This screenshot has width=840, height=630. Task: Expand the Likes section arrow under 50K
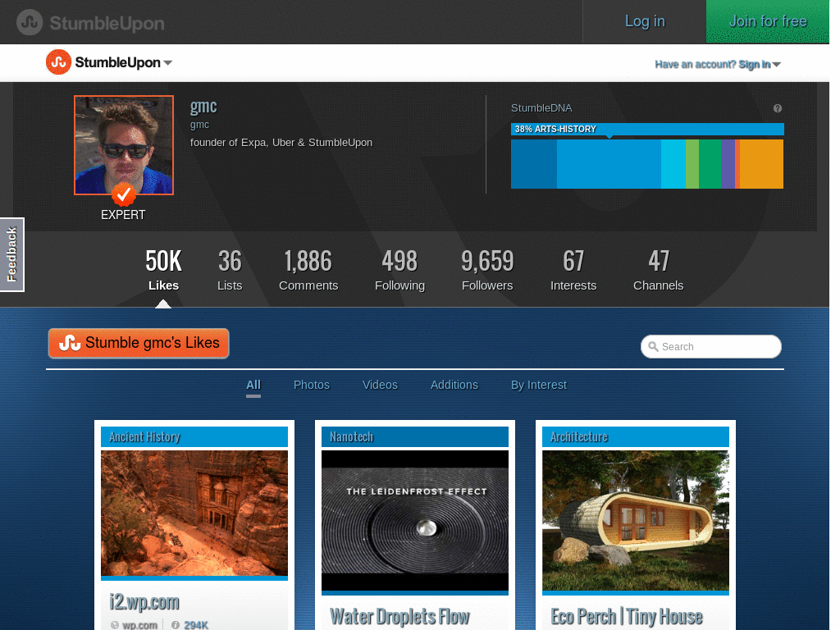pos(163,303)
